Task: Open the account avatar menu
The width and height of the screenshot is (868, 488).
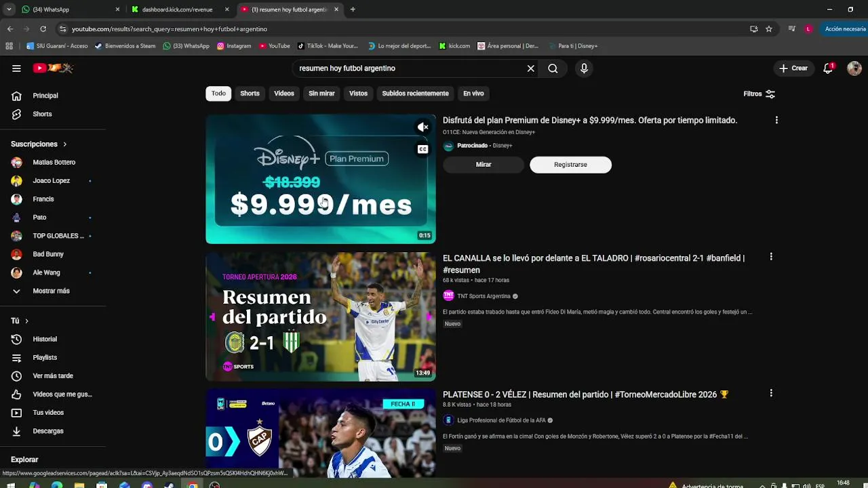Action: 854,68
